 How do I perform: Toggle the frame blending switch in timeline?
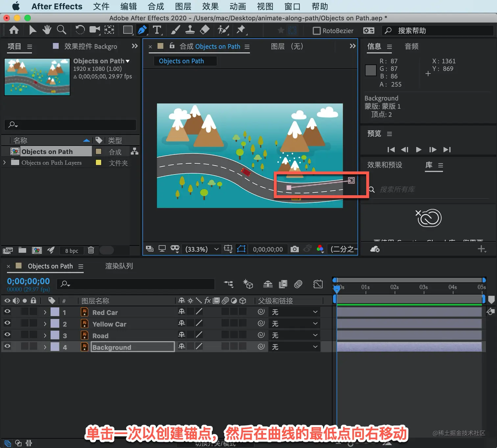point(283,284)
